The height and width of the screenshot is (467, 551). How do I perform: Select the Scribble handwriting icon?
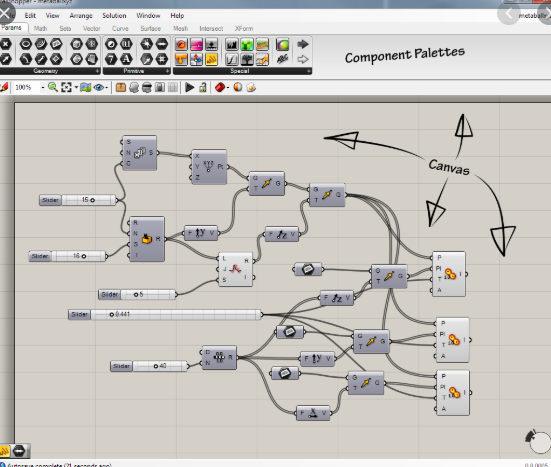click(283, 59)
